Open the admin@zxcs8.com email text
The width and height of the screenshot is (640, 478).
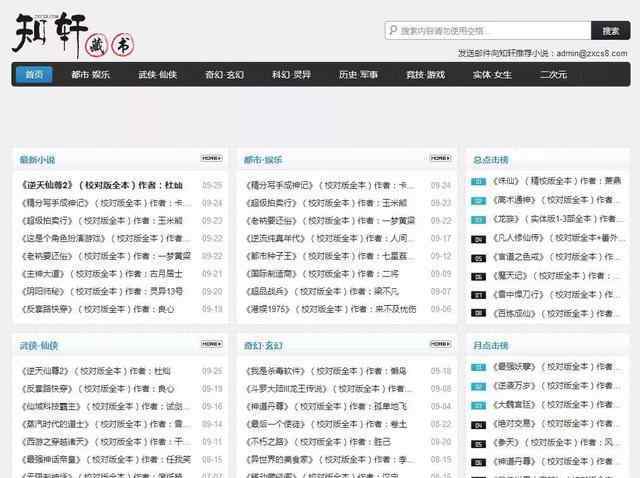pos(591,53)
